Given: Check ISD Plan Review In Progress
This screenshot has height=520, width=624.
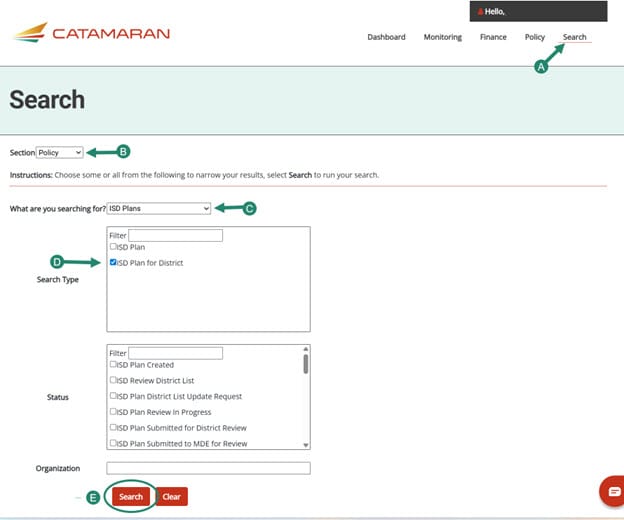Looking at the screenshot, I should [113, 411].
